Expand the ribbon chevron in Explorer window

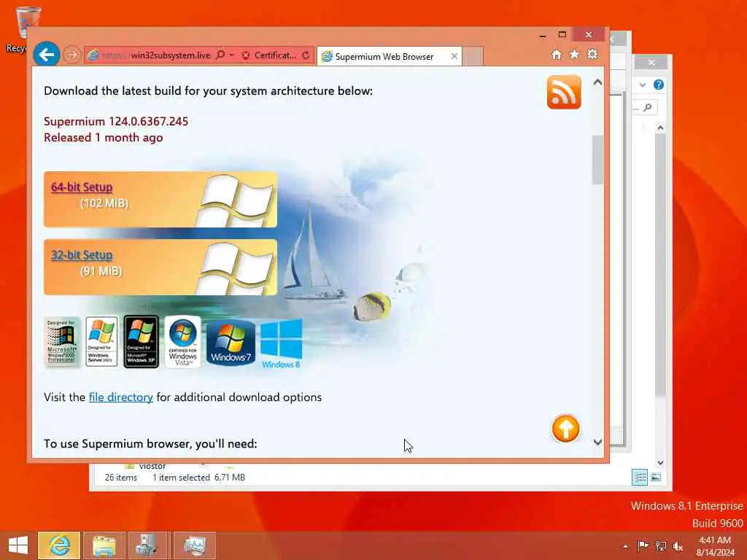click(x=642, y=85)
